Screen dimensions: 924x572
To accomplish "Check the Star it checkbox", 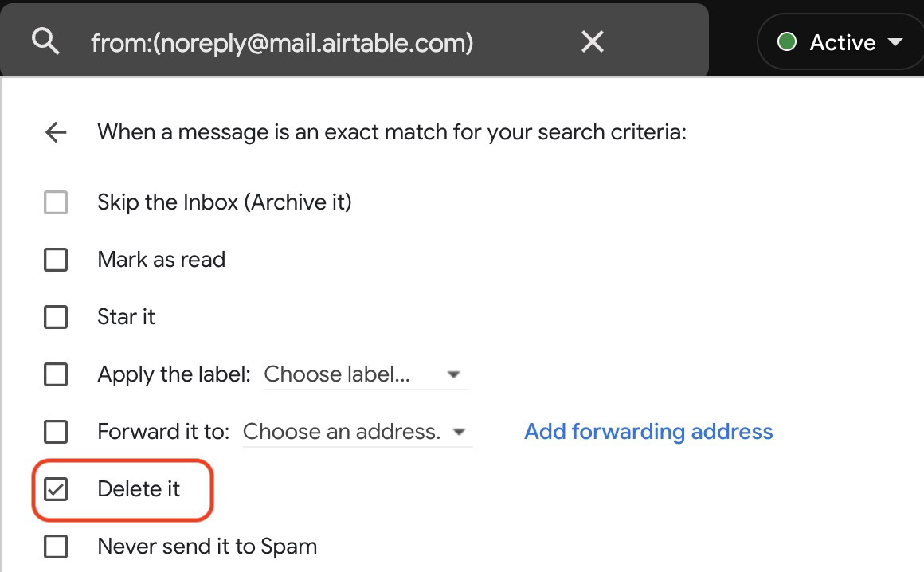I will click(x=56, y=317).
